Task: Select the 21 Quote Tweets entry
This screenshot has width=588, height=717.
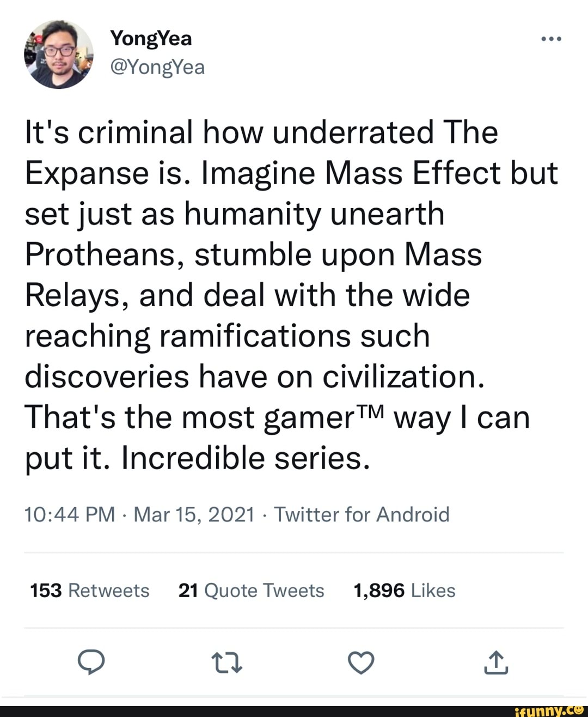Action: 252,590
